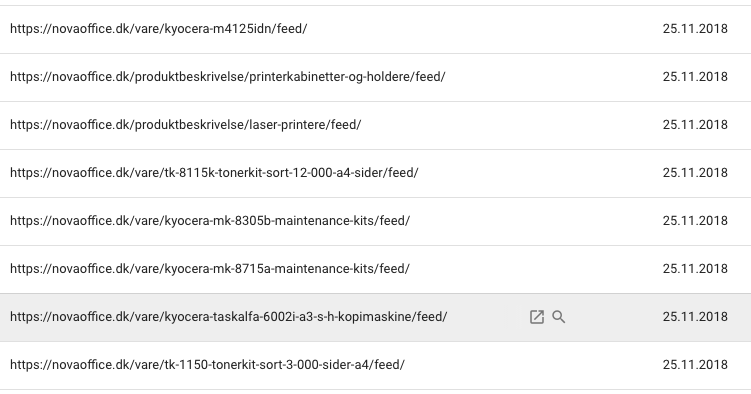Select the laser-printere feed URL row
Viewport: 751px width, 394px height.
(376, 125)
